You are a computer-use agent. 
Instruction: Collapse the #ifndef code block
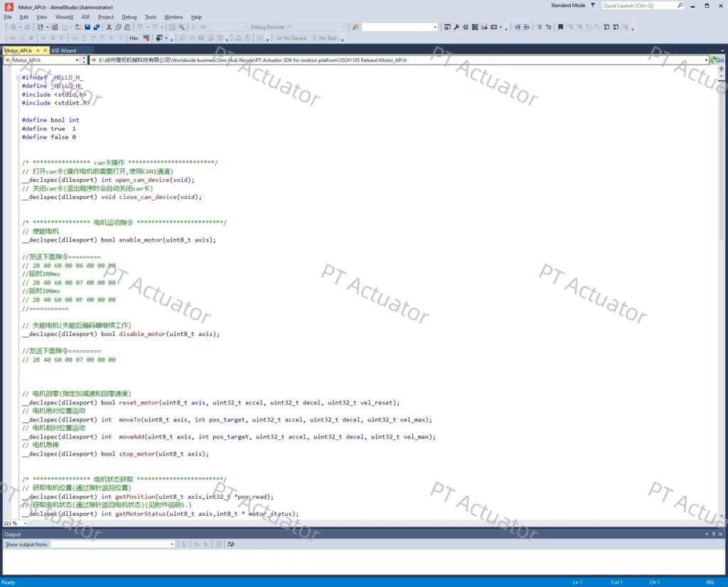click(18, 77)
